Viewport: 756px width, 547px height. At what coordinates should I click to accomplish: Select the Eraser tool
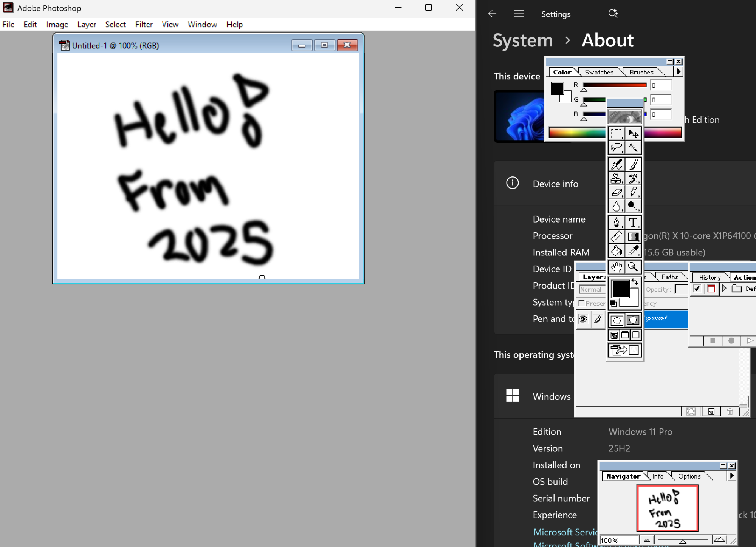coord(616,192)
